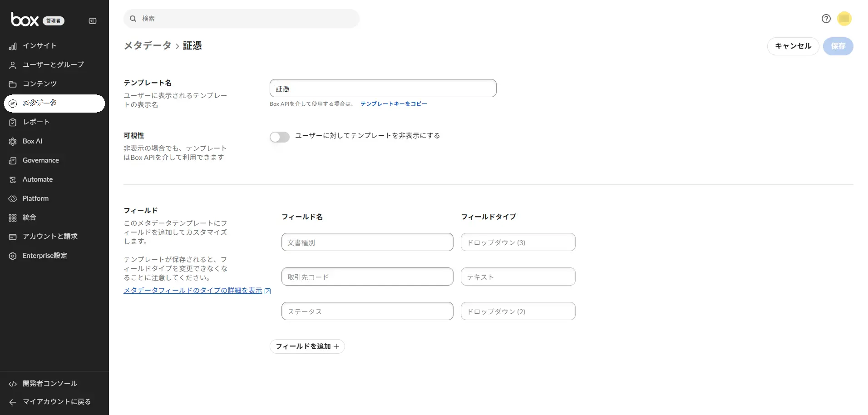Click the Enterprise設定 gear icon
Viewport: 868px width, 415px height.
point(13,256)
